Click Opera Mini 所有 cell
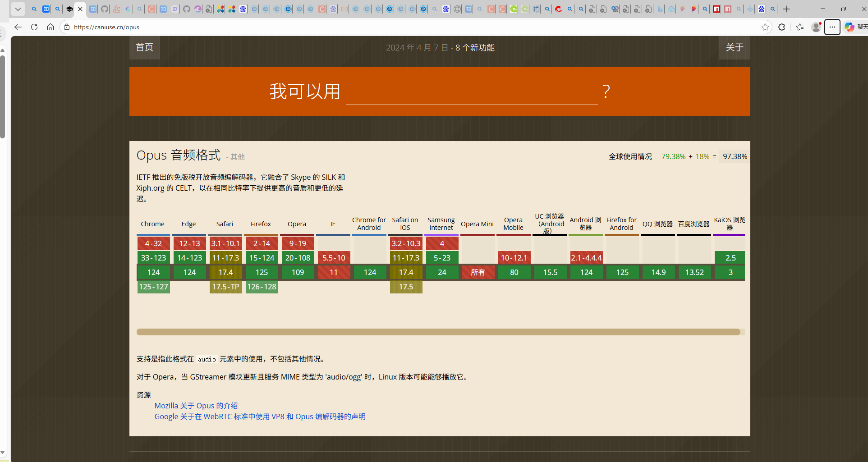Viewport: 868px width, 462px height. pos(478,272)
